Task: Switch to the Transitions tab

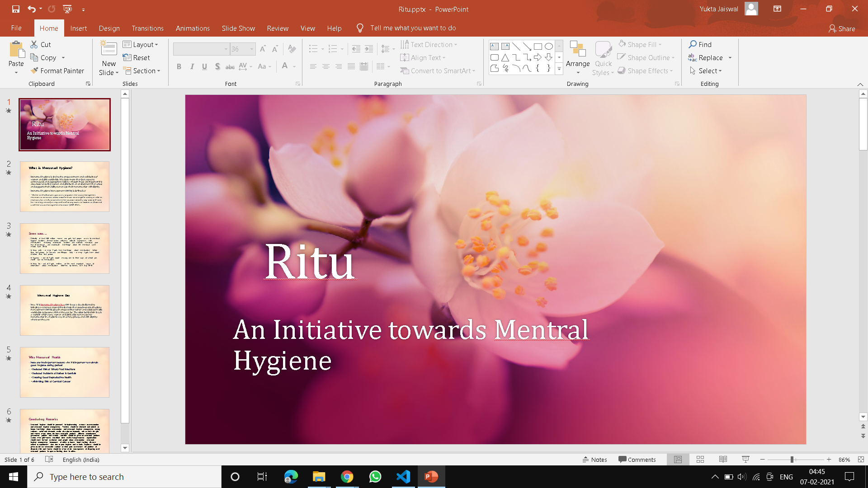Action: tap(147, 28)
